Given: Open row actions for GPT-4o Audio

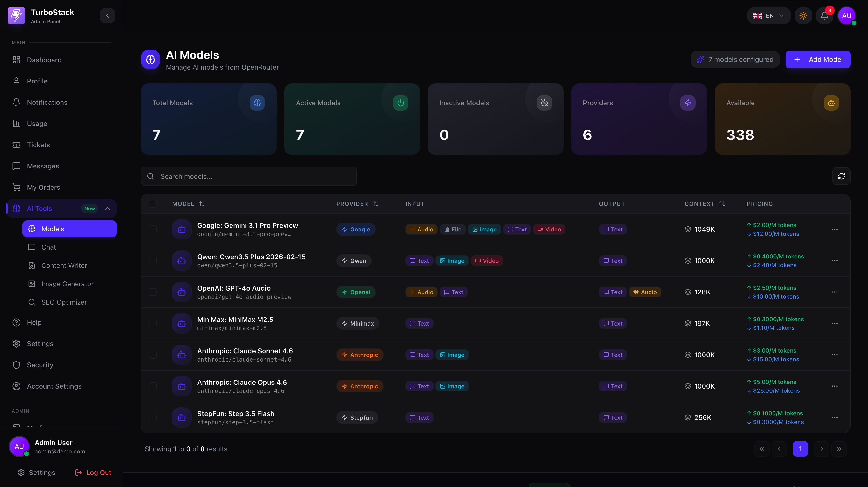Looking at the screenshot, I should [x=834, y=292].
